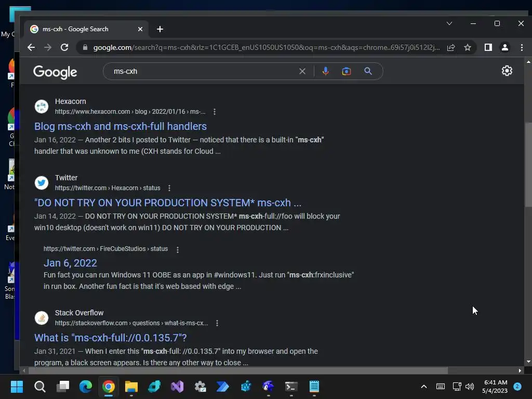Click the Stack Overflow site name
The image size is (532, 399).
[x=79, y=313]
